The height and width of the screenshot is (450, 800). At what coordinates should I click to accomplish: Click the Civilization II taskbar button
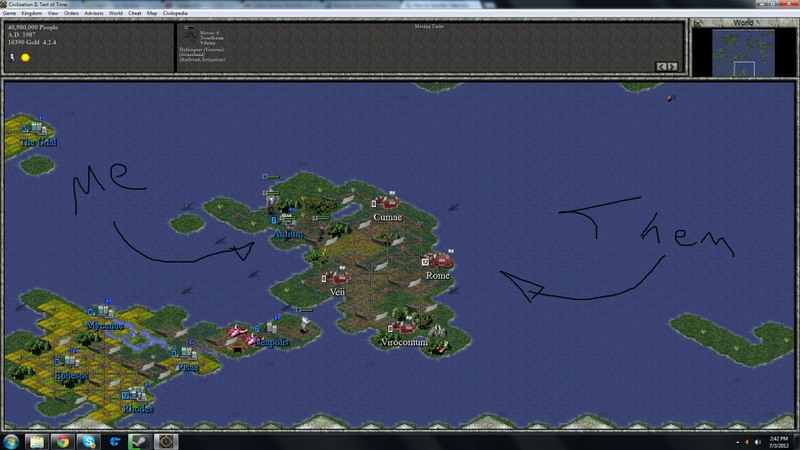165,441
